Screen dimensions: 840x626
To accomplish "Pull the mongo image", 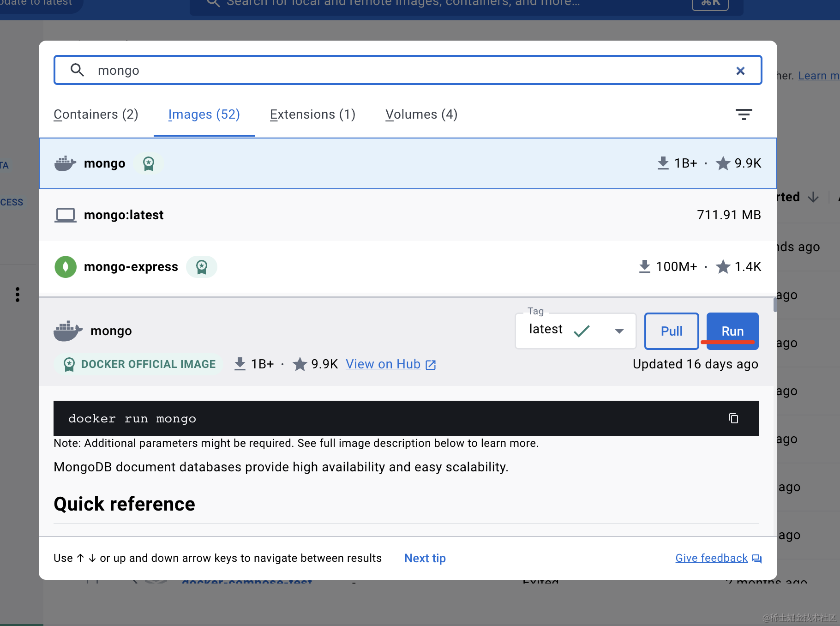I will [x=672, y=331].
